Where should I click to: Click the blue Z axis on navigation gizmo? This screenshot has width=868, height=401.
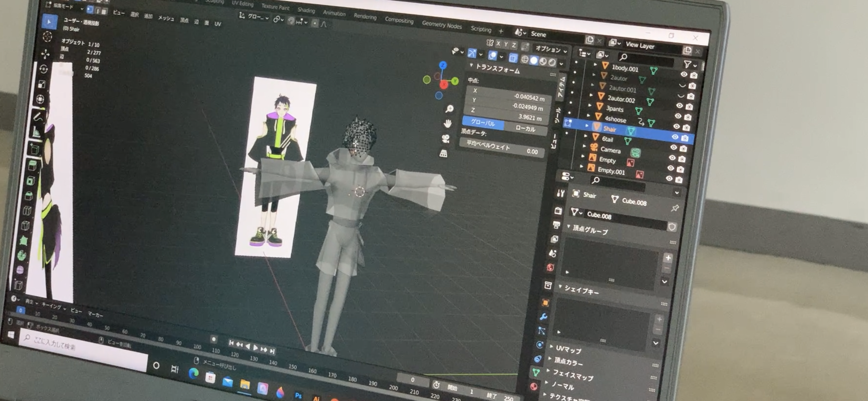pos(443,65)
